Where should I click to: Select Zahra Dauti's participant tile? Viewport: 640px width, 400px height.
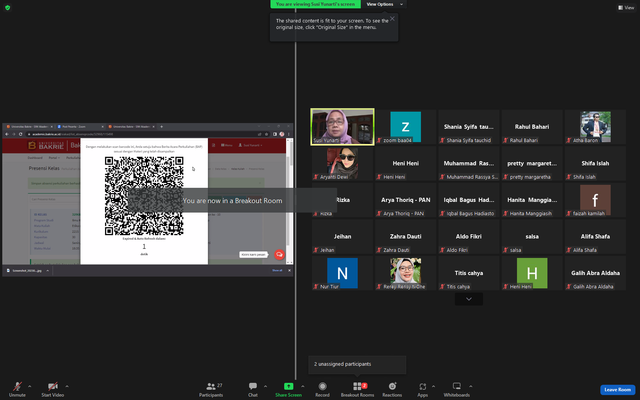click(405, 236)
